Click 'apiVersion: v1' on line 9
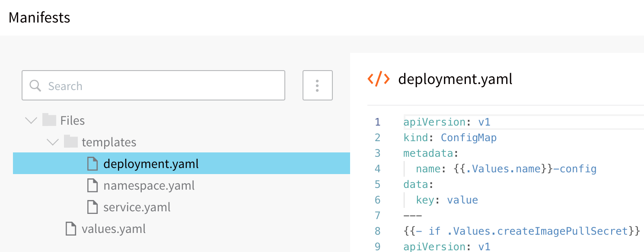 [447, 247]
